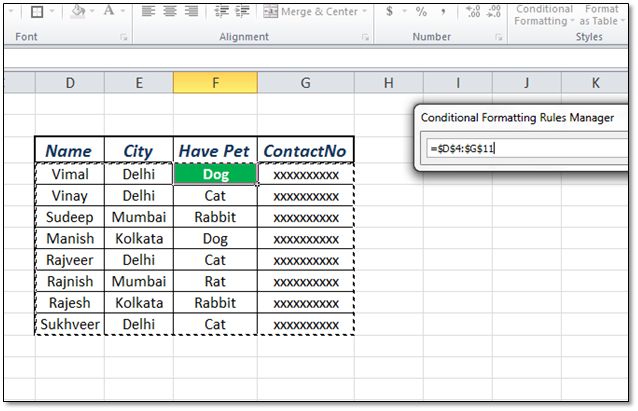638x411 pixels.
Task: Click the Increase Indent icon
Action: [x=243, y=11]
